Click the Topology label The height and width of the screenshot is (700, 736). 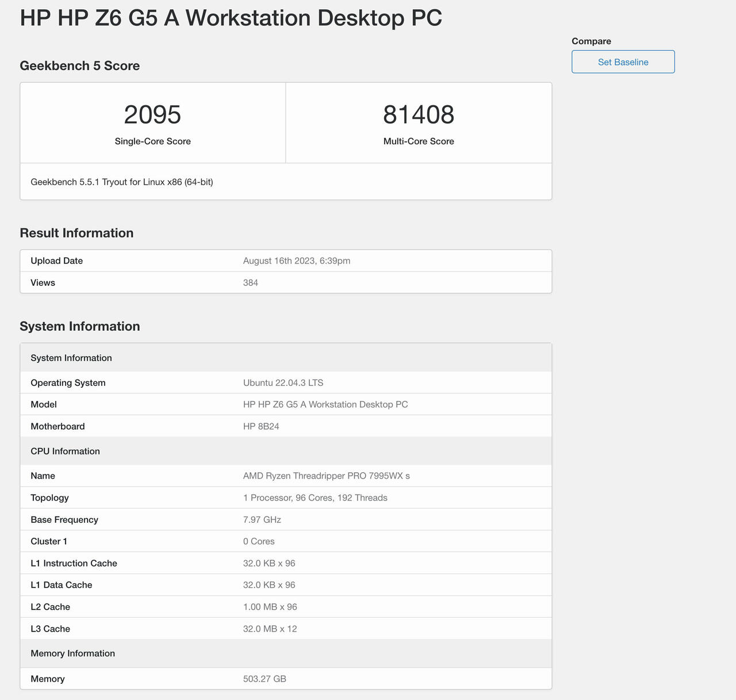[x=49, y=498]
